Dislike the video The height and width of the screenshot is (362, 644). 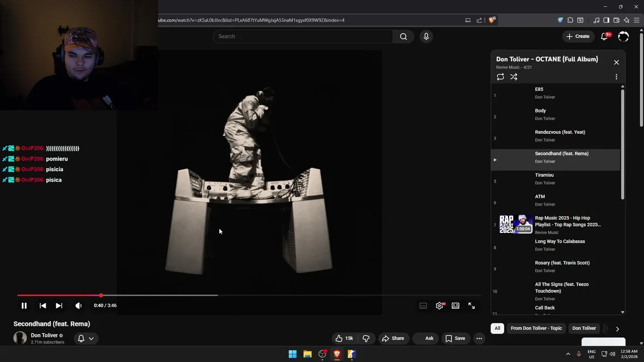pos(366,338)
